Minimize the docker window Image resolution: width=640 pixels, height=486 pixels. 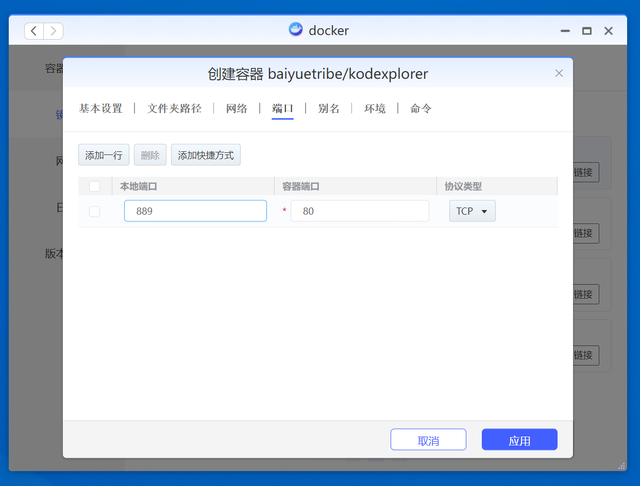tap(565, 31)
